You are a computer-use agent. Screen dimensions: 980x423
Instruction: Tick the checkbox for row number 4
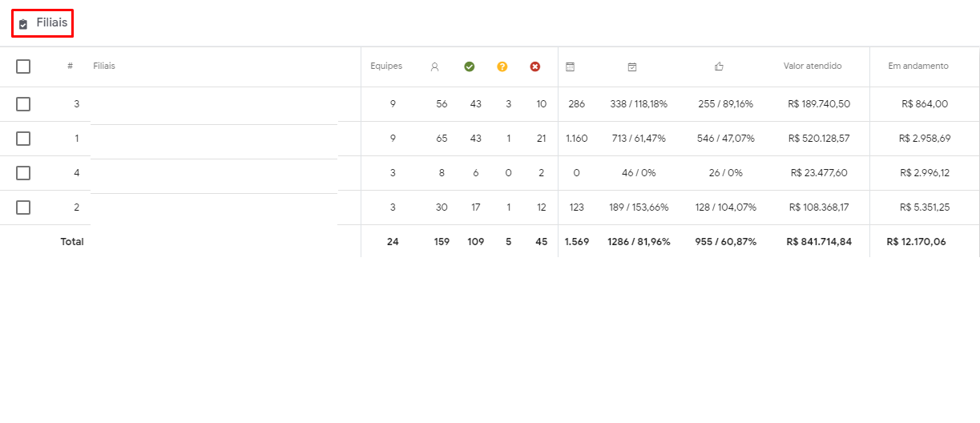23,173
